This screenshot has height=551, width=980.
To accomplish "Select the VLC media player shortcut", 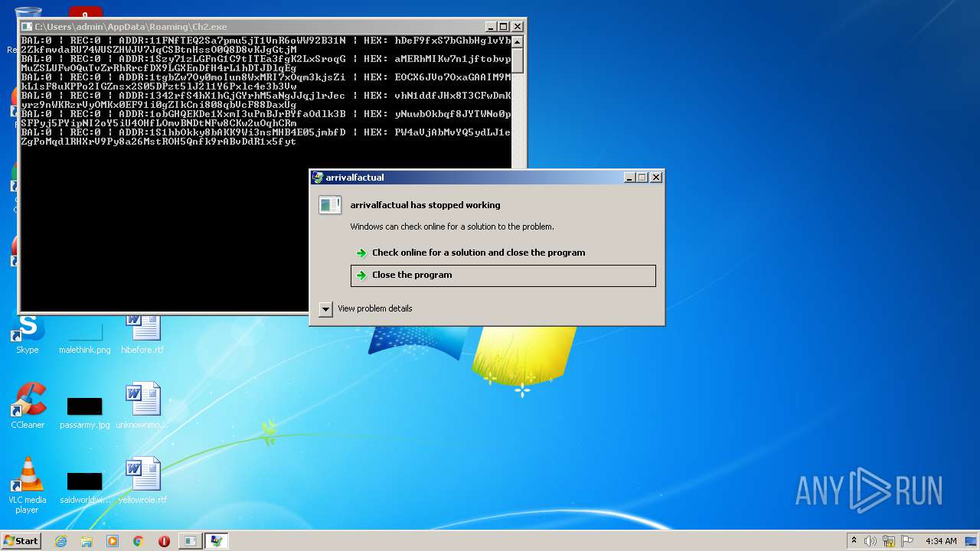I will click(x=28, y=485).
